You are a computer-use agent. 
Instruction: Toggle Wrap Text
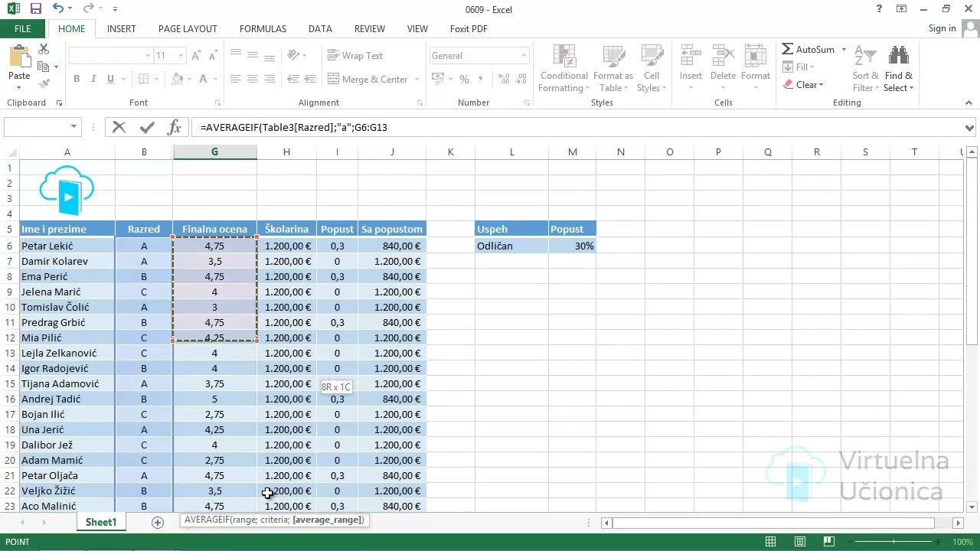[x=355, y=55]
